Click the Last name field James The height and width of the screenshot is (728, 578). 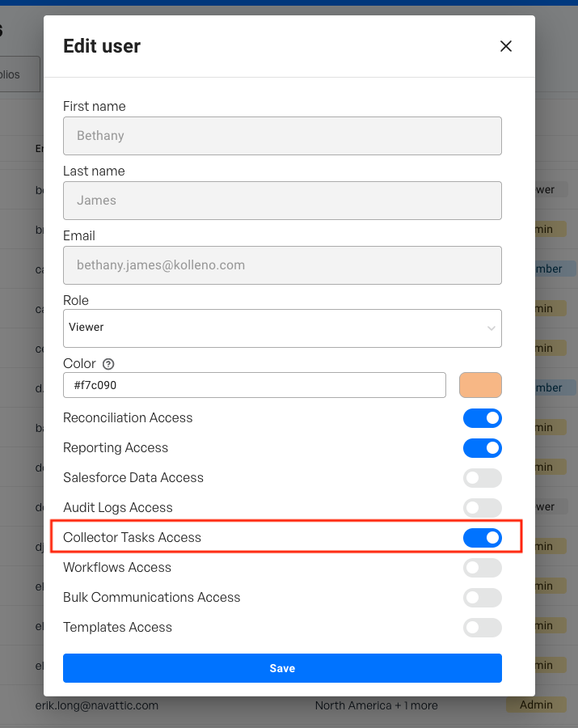pyautogui.click(x=282, y=201)
